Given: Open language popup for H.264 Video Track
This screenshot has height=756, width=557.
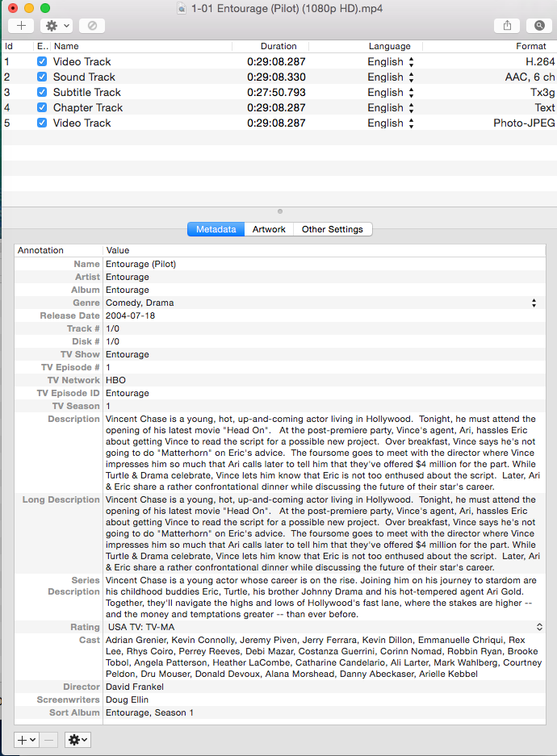Looking at the screenshot, I should click(411, 61).
